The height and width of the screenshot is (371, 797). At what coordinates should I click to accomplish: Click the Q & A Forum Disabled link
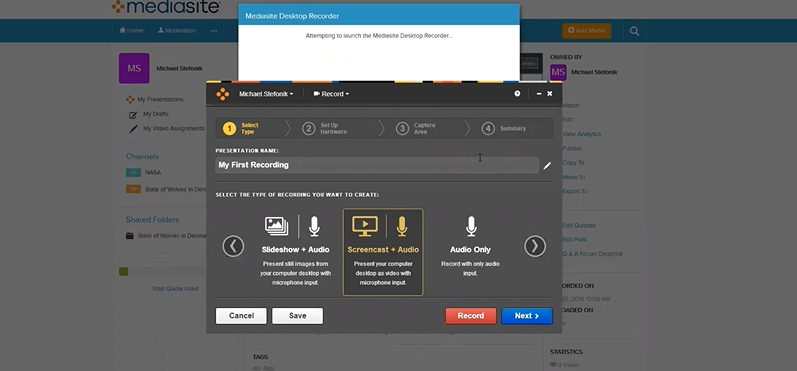click(x=592, y=254)
